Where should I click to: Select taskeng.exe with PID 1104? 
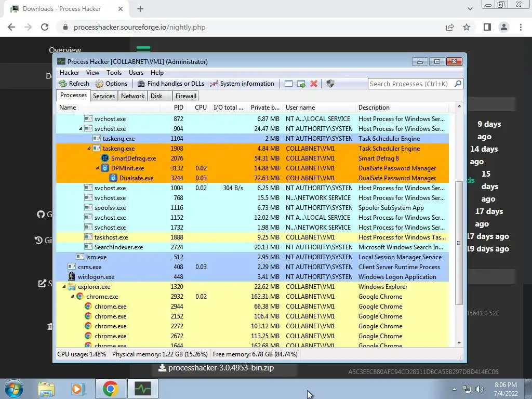(x=252, y=138)
